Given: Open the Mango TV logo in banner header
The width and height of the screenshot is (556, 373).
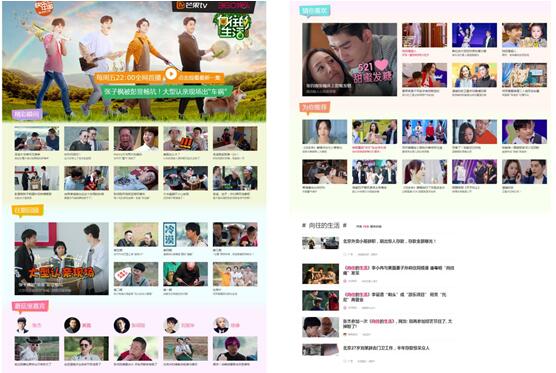Looking at the screenshot, I should [192, 6].
